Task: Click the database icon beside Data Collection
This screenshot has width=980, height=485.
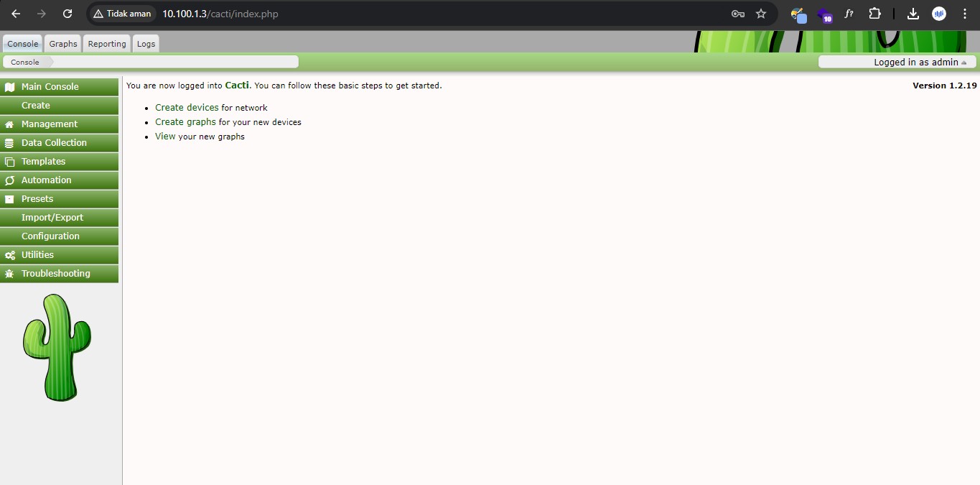Action: [x=9, y=143]
